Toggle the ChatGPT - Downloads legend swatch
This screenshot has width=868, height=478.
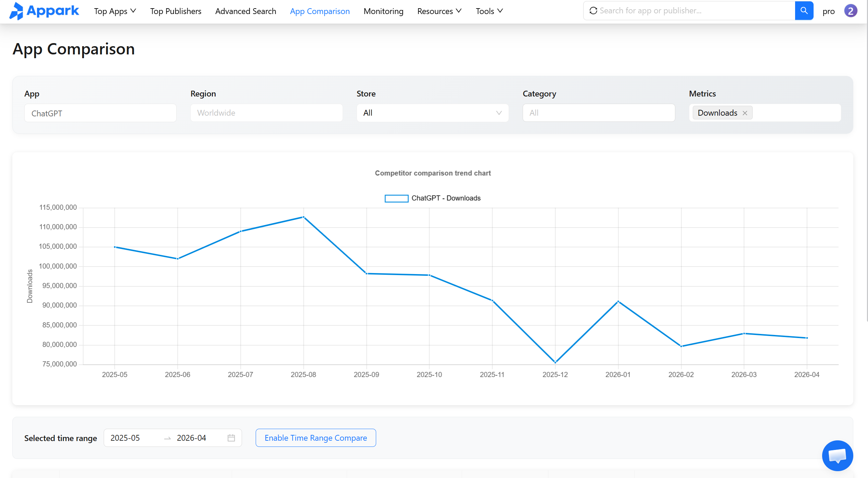pos(396,198)
